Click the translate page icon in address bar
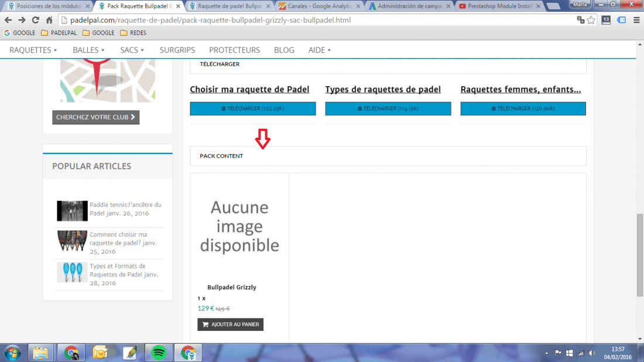 [580, 20]
